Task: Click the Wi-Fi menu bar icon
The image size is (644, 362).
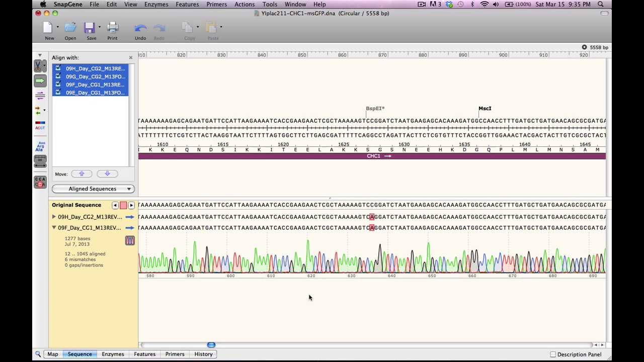Action: point(485,4)
